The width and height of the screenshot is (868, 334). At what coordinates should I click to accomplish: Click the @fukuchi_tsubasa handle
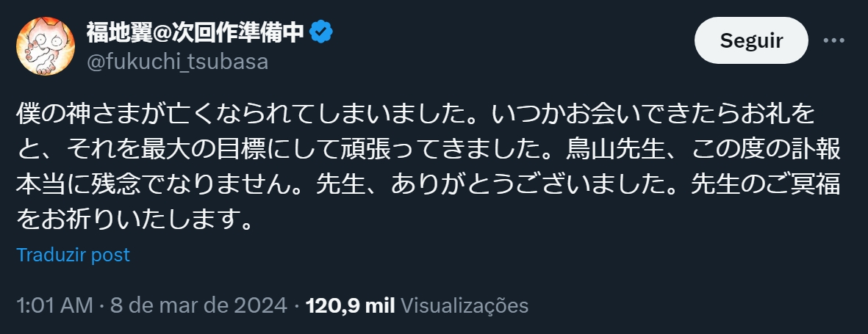click(x=177, y=62)
